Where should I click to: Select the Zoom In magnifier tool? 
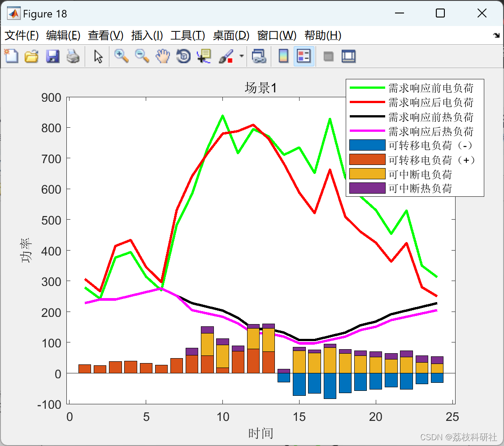[x=121, y=56]
